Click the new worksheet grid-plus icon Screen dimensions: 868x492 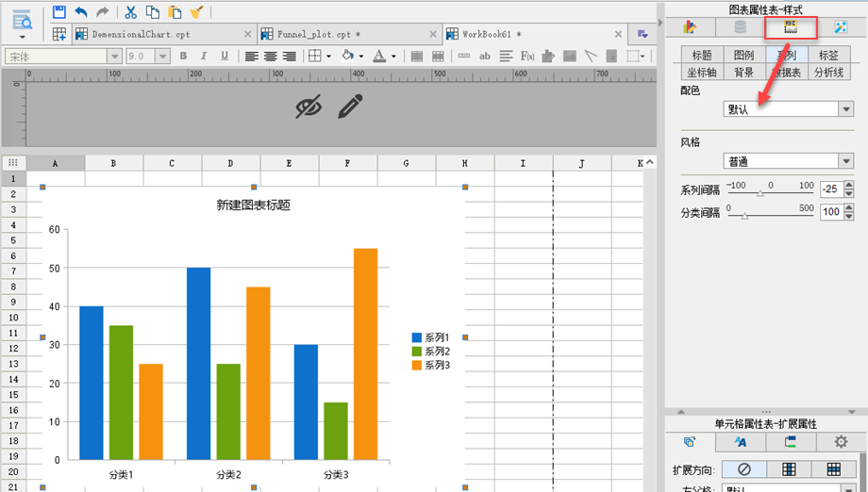pos(59,34)
